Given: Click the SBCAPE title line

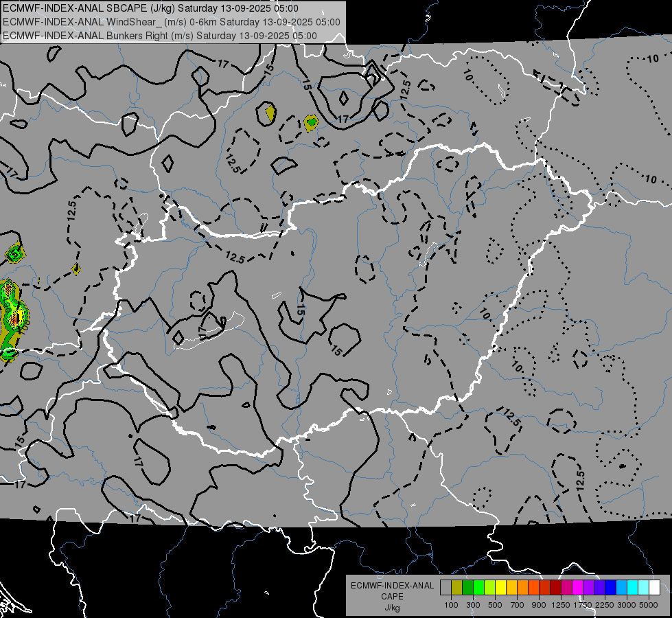Looking at the screenshot, I should click(x=150, y=8).
